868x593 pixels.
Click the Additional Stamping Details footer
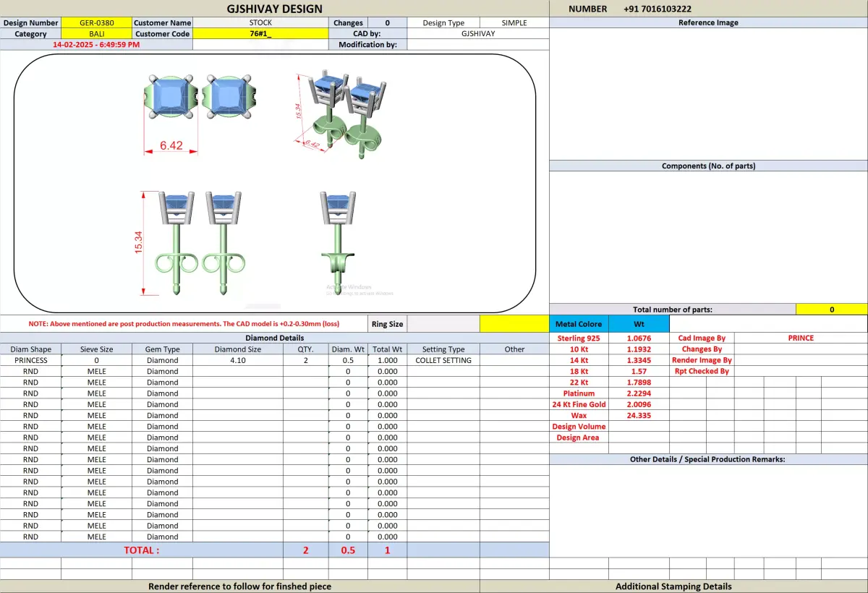point(673,586)
